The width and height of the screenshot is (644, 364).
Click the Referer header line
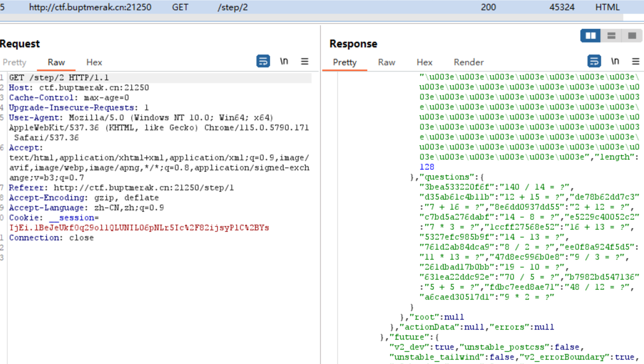(x=121, y=188)
